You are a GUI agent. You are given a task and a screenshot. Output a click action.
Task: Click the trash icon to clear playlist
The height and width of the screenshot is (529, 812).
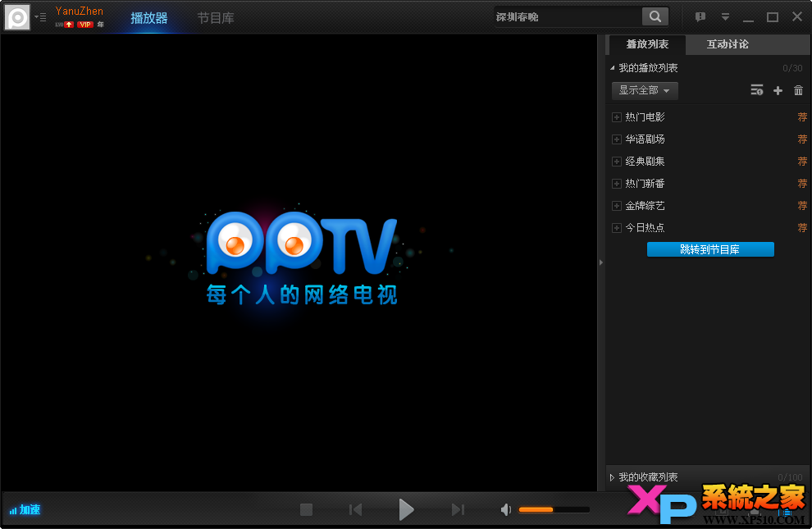click(799, 90)
